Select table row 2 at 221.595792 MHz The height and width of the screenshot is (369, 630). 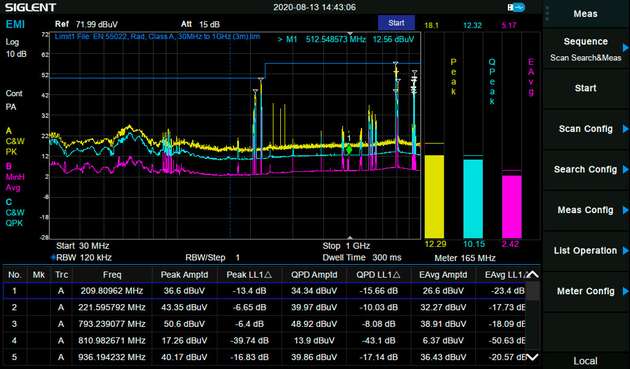coord(265,308)
